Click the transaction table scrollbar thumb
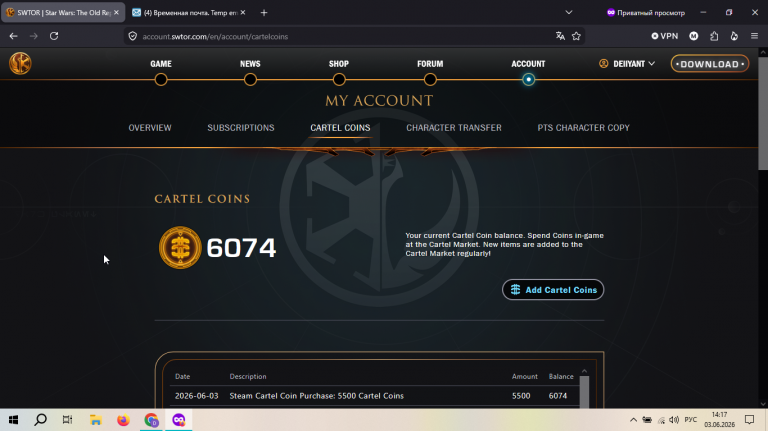Viewport: 768px width, 431px height. pyautogui.click(x=584, y=392)
